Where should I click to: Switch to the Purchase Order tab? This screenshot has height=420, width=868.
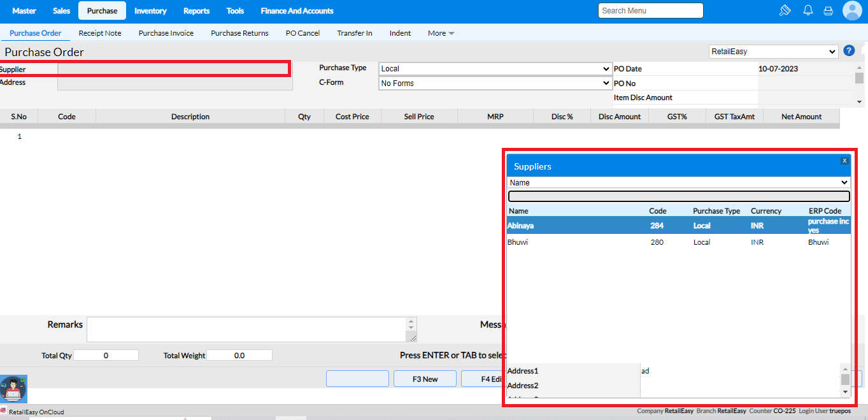pyautogui.click(x=36, y=33)
